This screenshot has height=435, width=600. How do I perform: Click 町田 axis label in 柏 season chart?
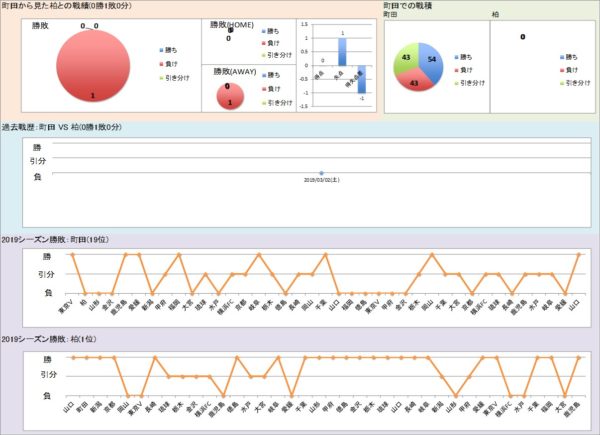[x=82, y=406]
